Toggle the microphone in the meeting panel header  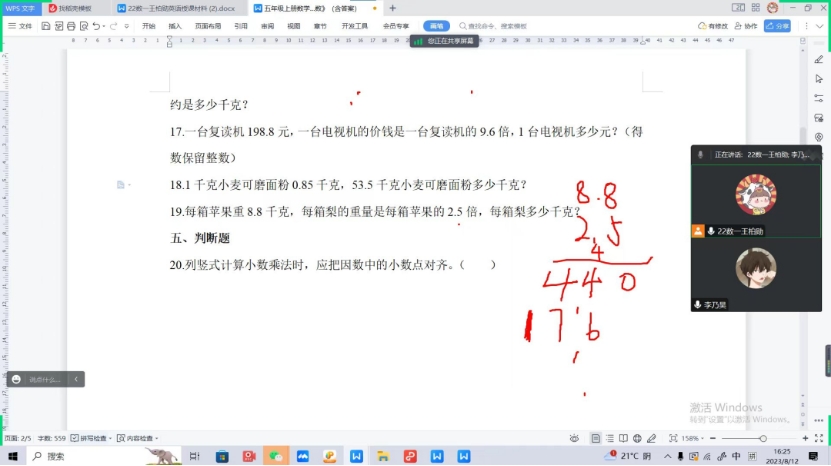[x=701, y=154]
